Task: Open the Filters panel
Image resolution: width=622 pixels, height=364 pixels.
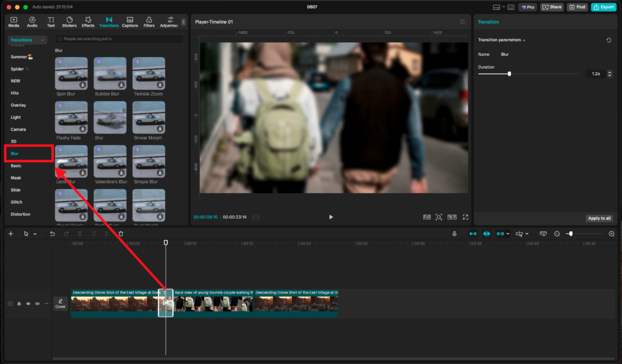Action: tap(149, 22)
